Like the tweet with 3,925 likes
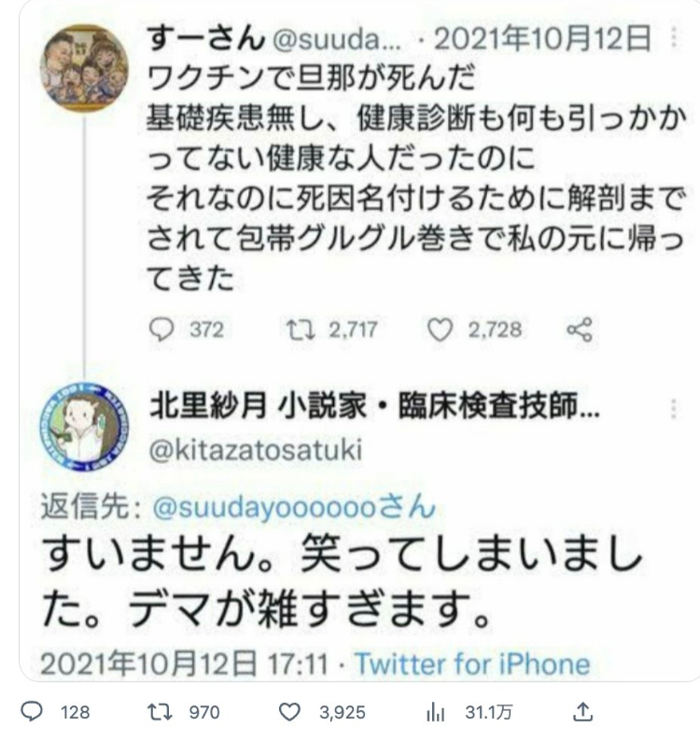The image size is (700, 740). click(x=289, y=712)
